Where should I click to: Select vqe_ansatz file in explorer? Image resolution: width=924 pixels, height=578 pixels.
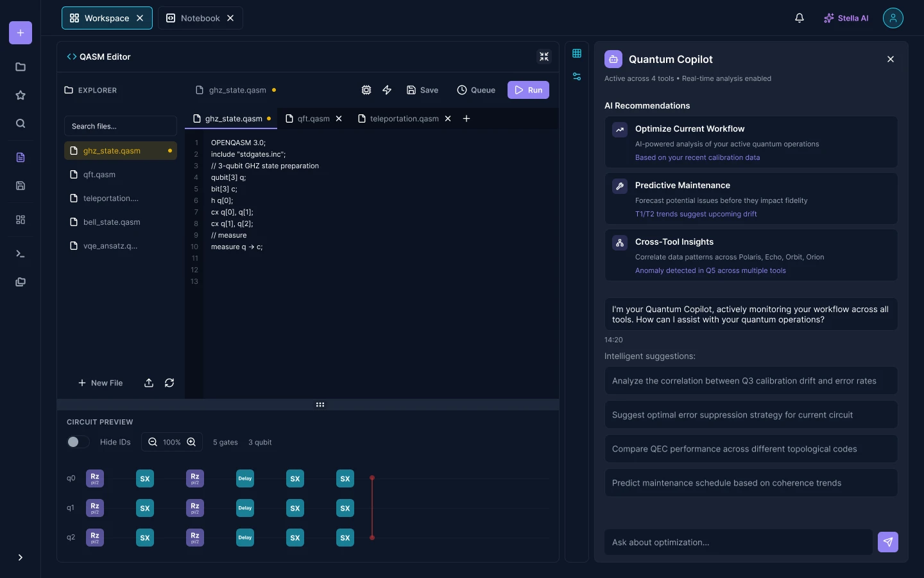[121, 246]
